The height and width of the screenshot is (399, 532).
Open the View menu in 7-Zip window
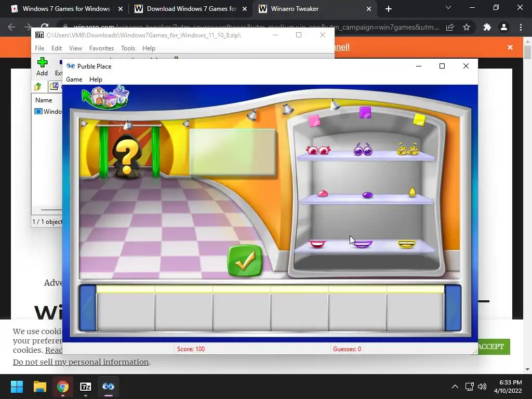pos(75,48)
